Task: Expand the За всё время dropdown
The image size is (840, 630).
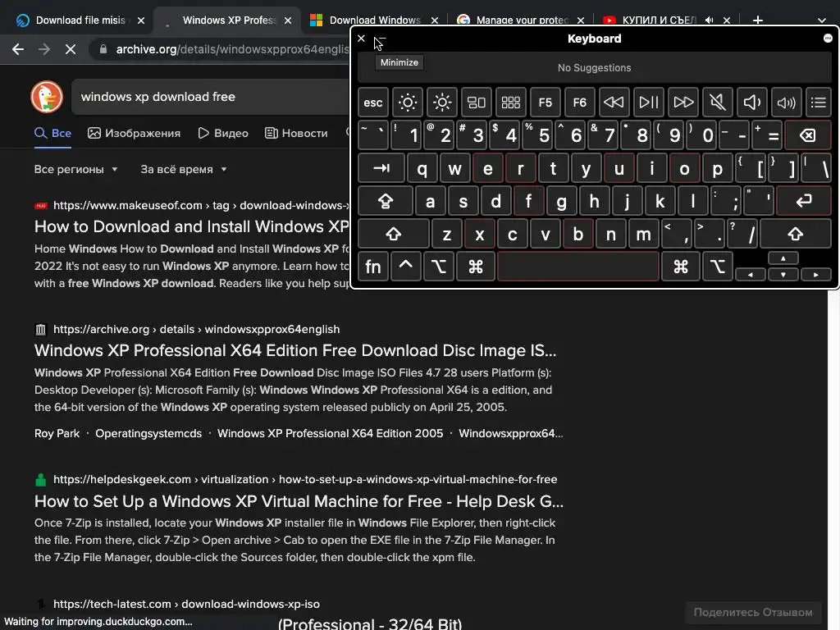Action: click(x=183, y=169)
